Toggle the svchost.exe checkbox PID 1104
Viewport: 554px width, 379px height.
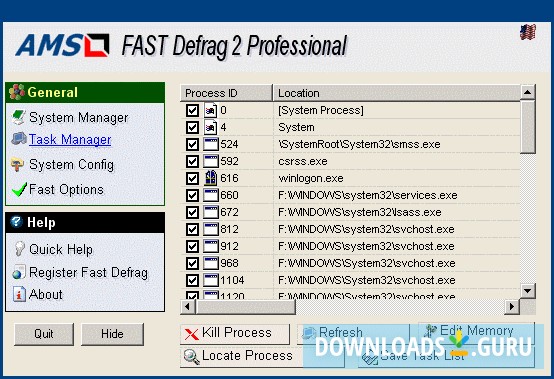tap(192, 280)
